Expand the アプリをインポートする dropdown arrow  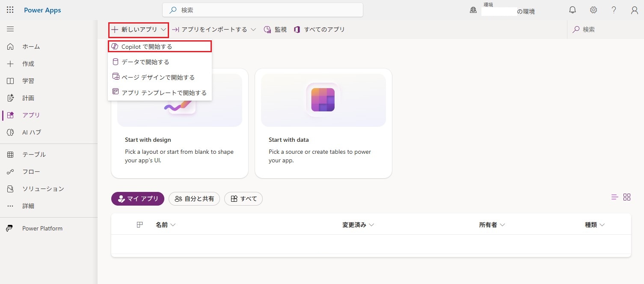pyautogui.click(x=253, y=30)
